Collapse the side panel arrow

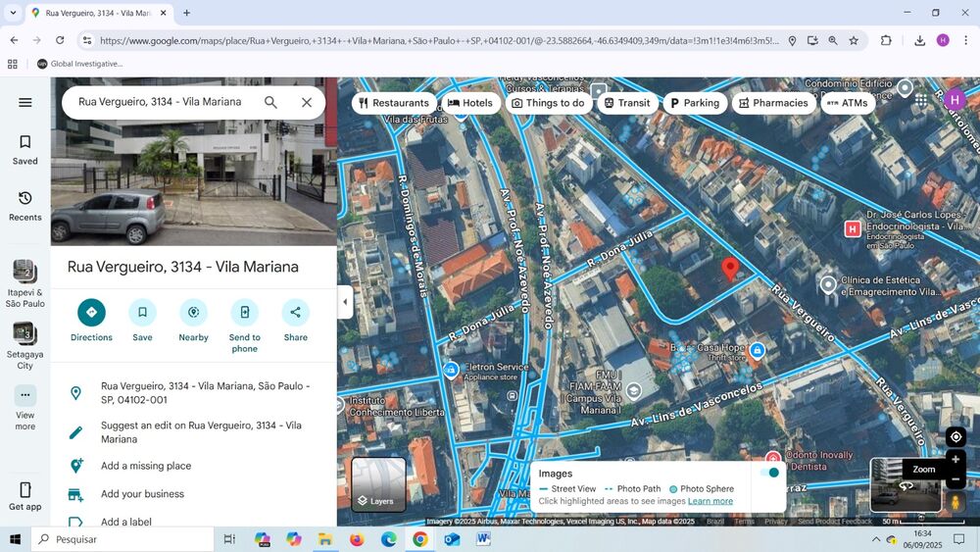(345, 302)
